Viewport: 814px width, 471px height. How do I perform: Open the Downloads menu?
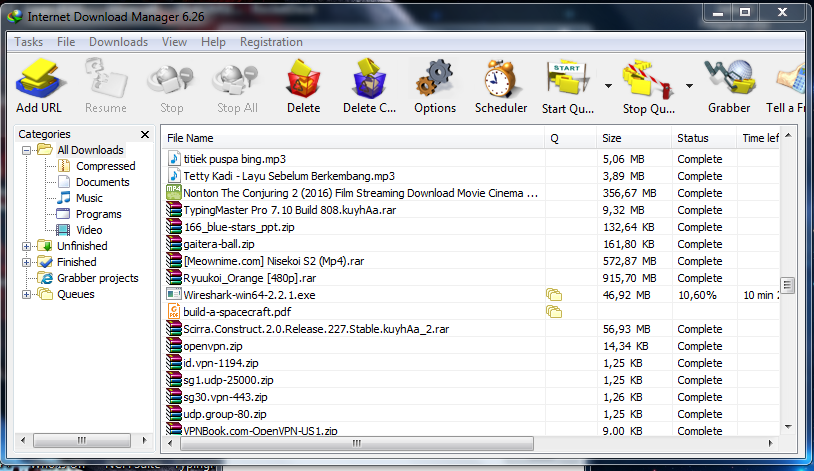118,42
